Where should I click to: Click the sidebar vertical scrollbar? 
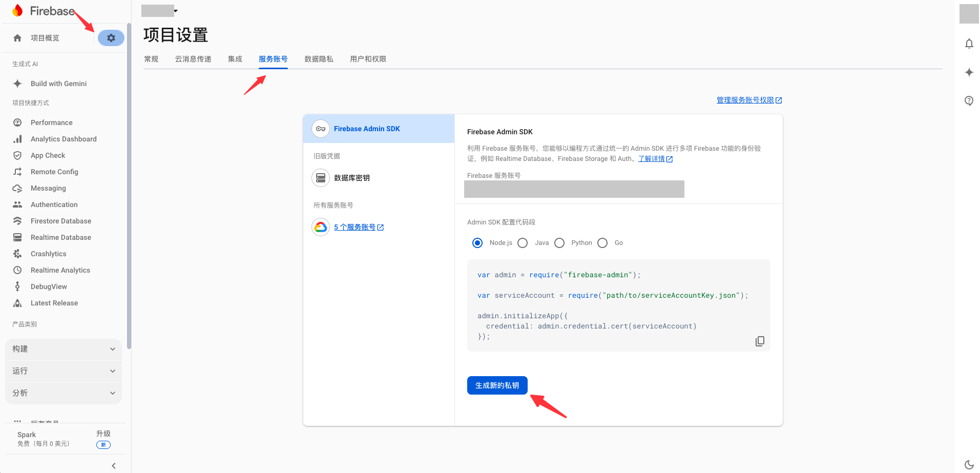tap(129, 186)
